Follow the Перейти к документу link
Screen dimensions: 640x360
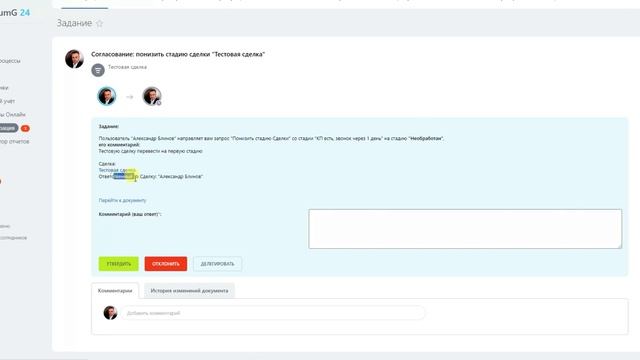pyautogui.click(x=122, y=200)
